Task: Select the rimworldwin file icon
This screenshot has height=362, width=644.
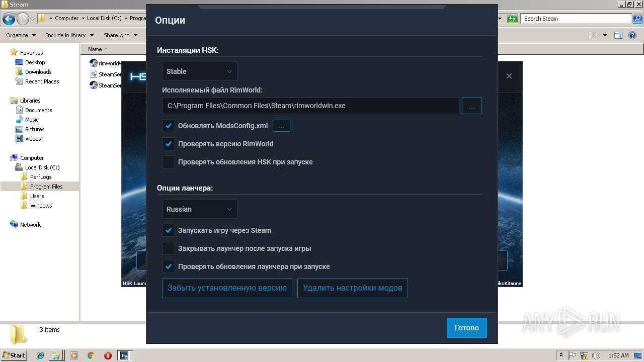Action: coord(94,63)
